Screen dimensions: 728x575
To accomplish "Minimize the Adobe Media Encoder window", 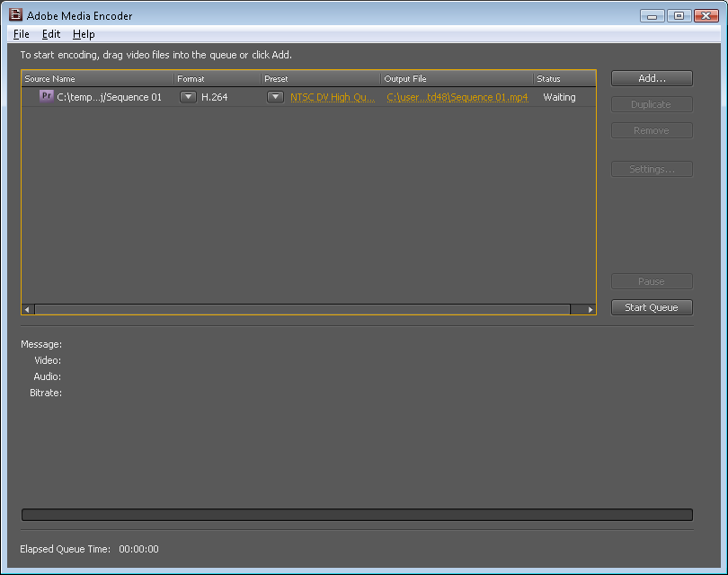I will [653, 16].
